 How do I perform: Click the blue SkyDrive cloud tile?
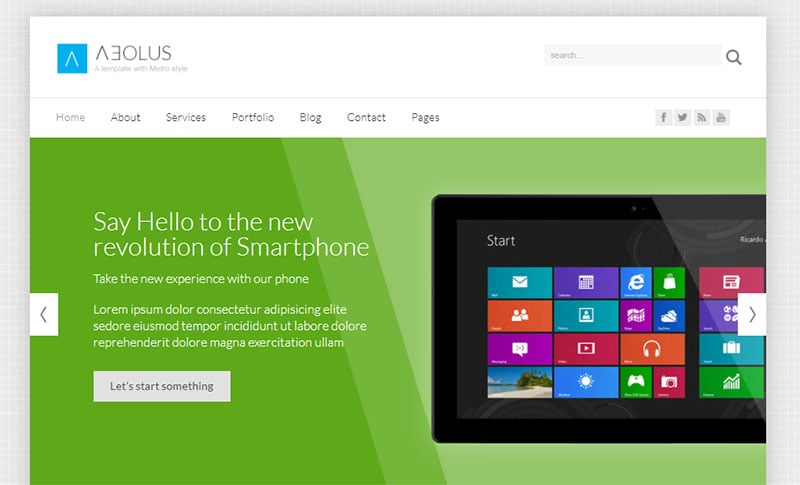[x=669, y=316]
